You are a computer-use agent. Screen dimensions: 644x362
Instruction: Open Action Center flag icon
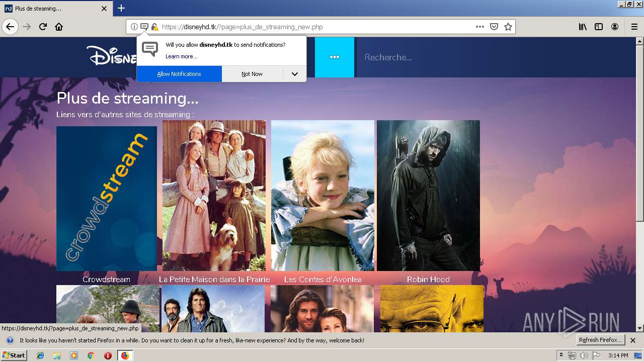[596, 355]
